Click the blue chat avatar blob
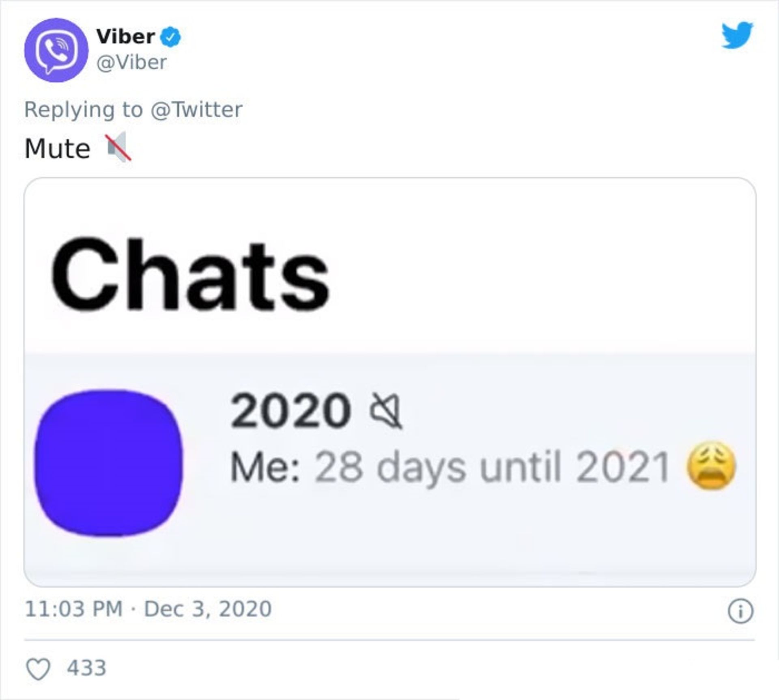The image size is (779, 700). (x=108, y=463)
